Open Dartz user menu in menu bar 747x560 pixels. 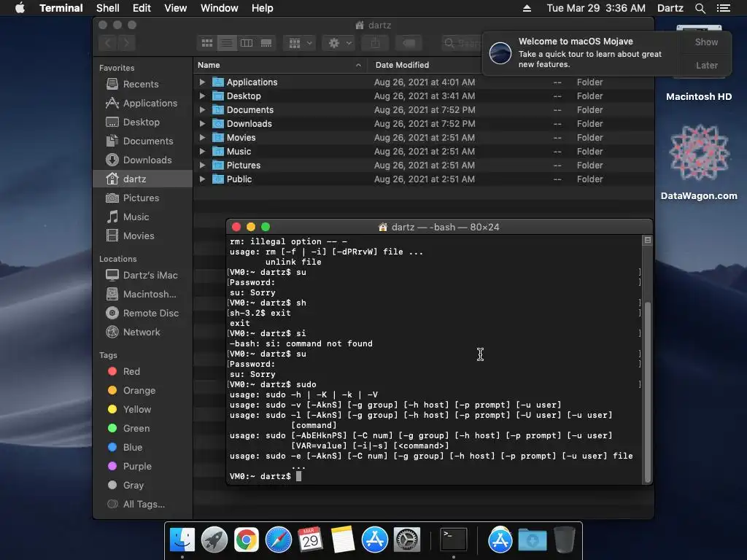(x=670, y=8)
